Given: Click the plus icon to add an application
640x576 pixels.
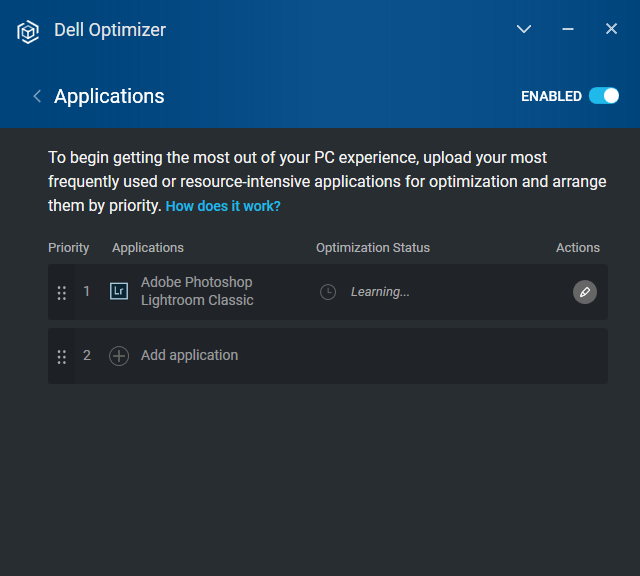Looking at the screenshot, I should [119, 356].
